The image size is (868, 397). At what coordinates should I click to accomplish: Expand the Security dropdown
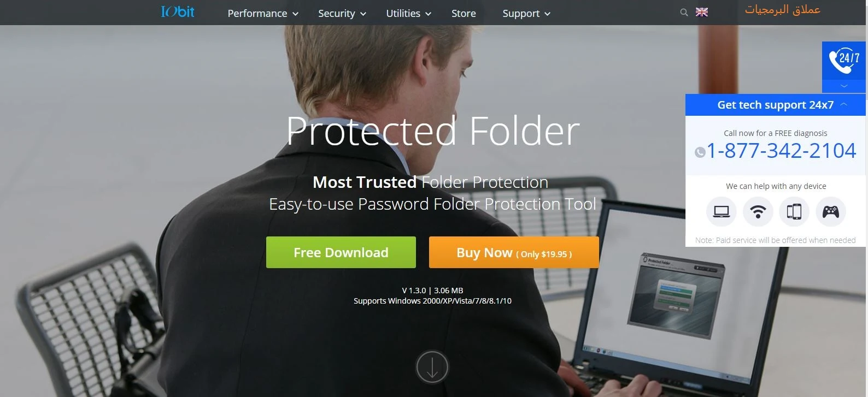coord(342,13)
